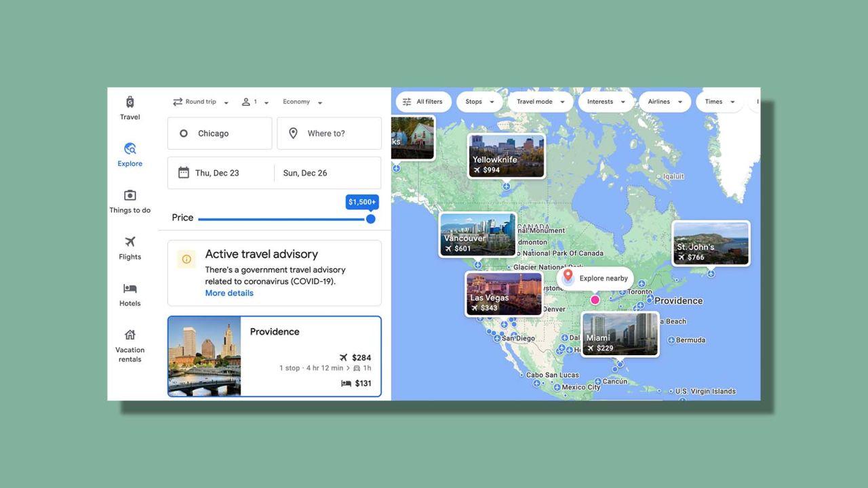
Task: Click the location pin icon in Where to
Action: tap(293, 134)
